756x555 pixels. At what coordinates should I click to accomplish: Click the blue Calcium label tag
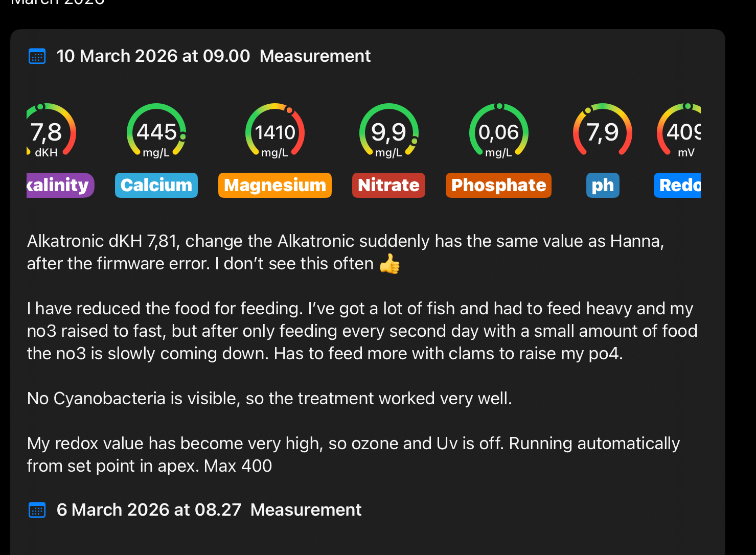(x=156, y=185)
